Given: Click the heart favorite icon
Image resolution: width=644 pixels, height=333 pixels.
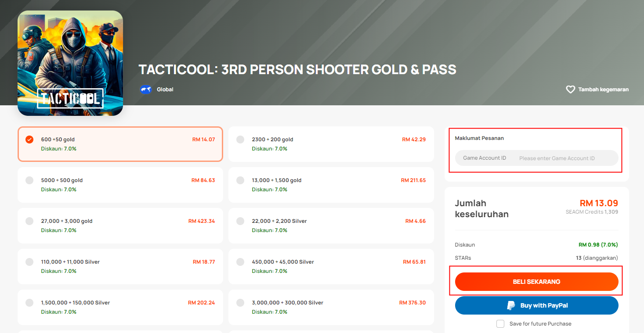Looking at the screenshot, I should tap(570, 90).
